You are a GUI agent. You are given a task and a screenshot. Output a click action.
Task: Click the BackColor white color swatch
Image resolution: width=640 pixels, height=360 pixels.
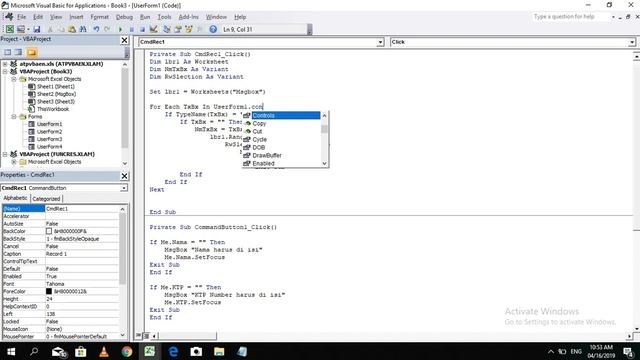click(x=49, y=231)
